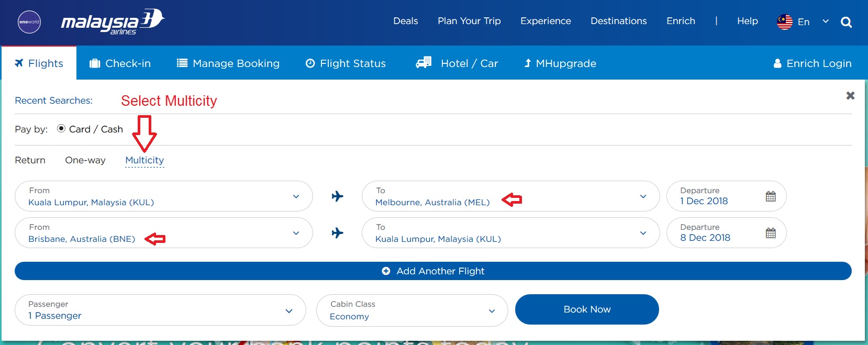Click the Malaysia Airlines logo
Image resolution: width=868 pixels, height=345 pixels.
tap(113, 22)
